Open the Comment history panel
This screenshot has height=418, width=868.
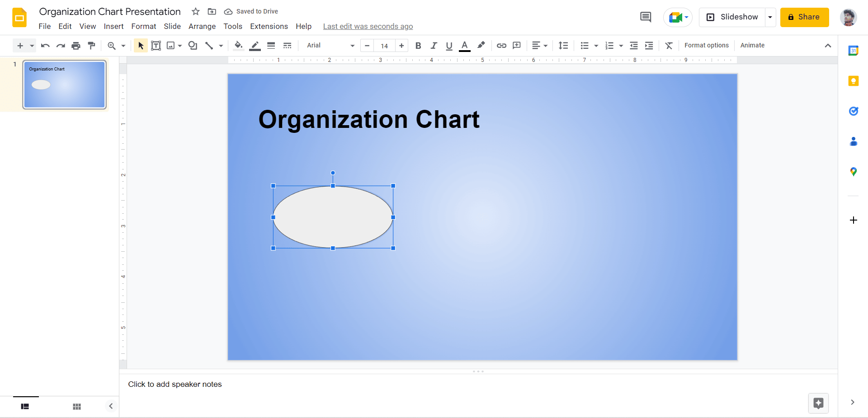point(646,17)
